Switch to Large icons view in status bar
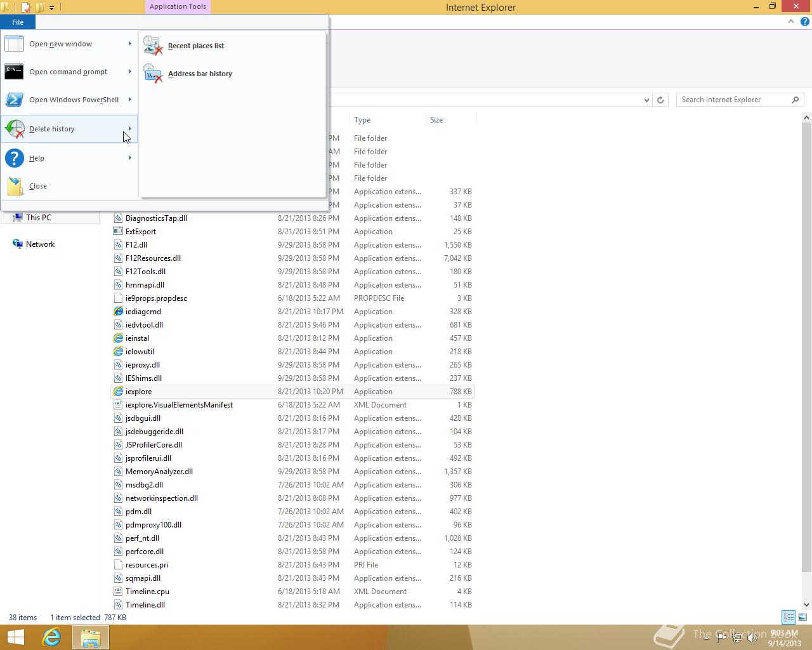Viewport: 812px width, 650px height. pyautogui.click(x=802, y=617)
